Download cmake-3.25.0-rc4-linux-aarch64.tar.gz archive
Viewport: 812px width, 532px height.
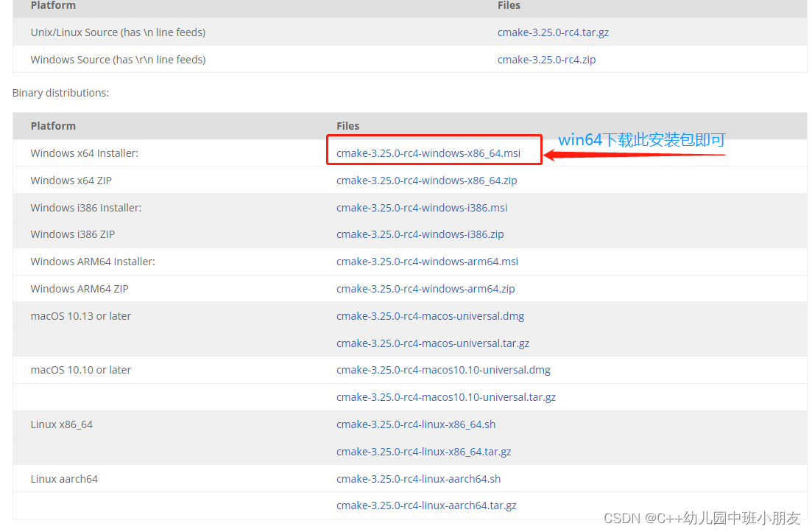pyautogui.click(x=426, y=505)
